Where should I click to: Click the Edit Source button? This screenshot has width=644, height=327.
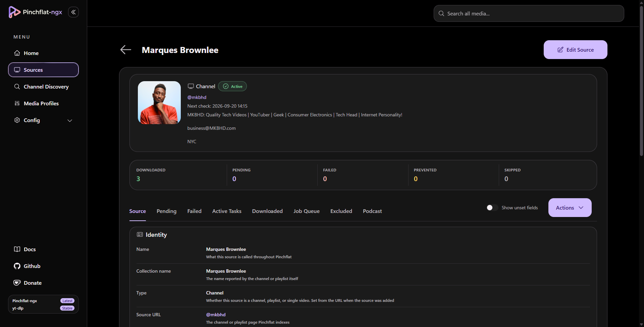click(576, 50)
